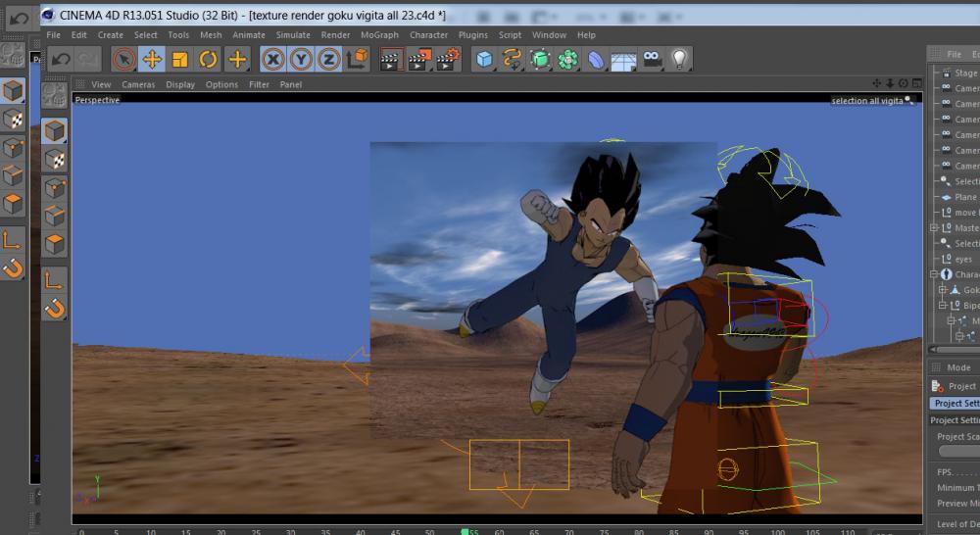Click the main-window undo arrow above side palette
The width and height of the screenshot is (980, 535).
pos(19,19)
